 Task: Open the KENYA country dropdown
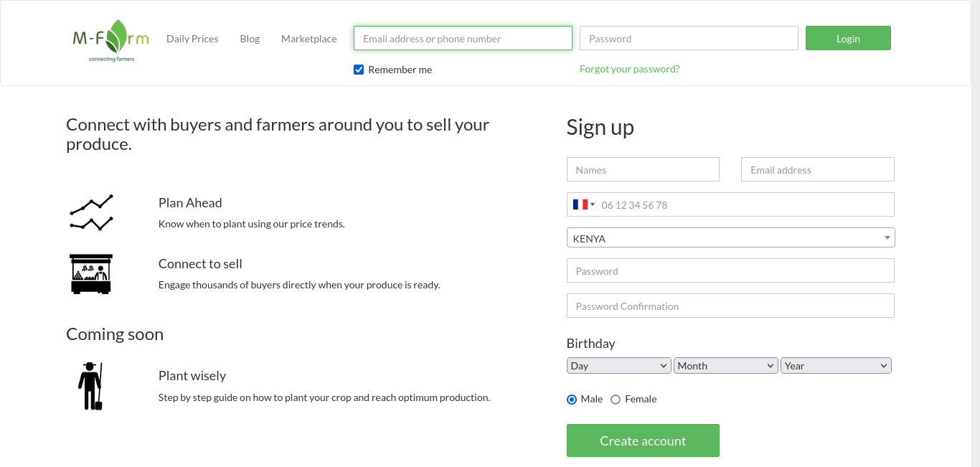[730, 237]
